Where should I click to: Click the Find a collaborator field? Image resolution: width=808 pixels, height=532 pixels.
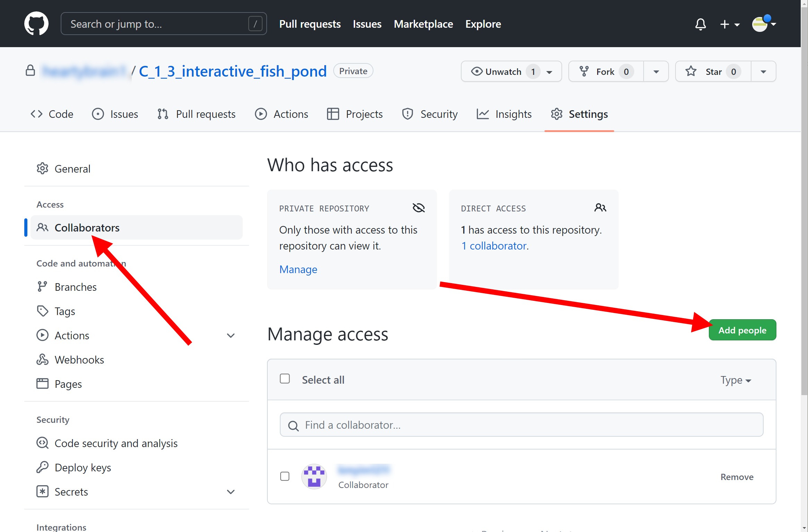pos(521,425)
